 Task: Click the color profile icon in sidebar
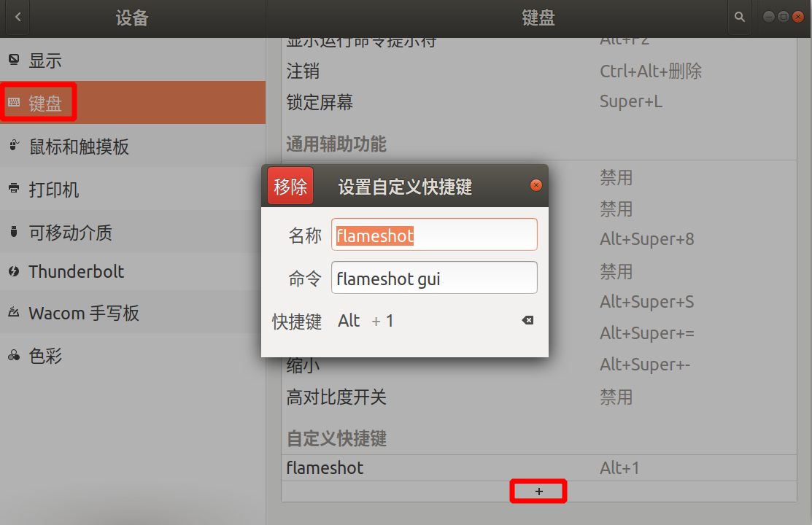[14, 355]
